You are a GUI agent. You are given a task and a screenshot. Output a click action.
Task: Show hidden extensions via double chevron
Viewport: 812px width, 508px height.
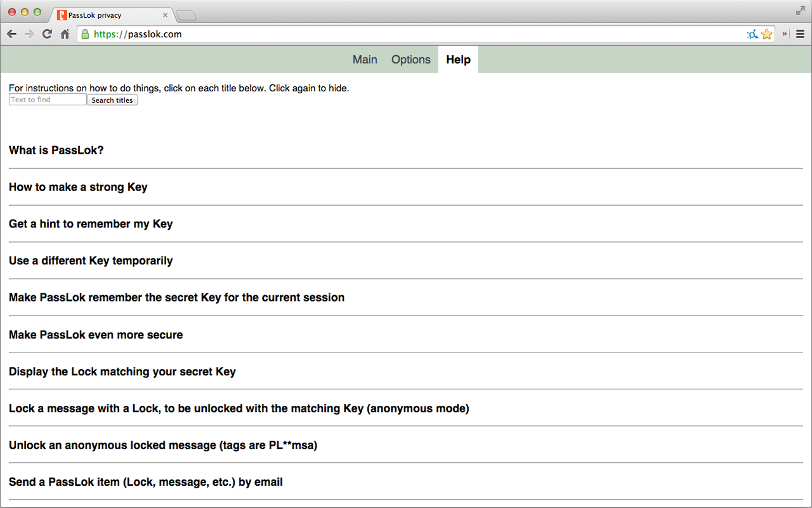[785, 34]
